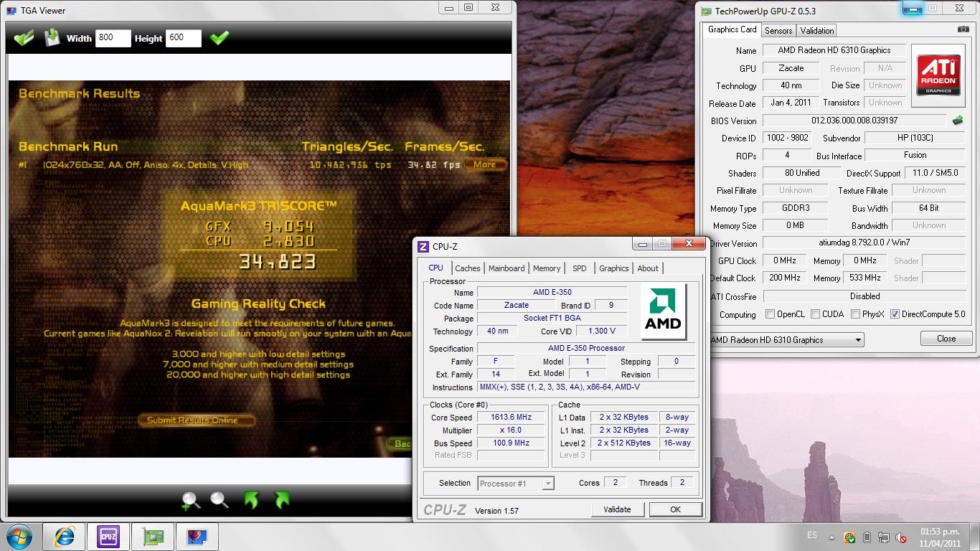
Task: Switch to TGA Viewer taskbar button
Action: point(197,537)
